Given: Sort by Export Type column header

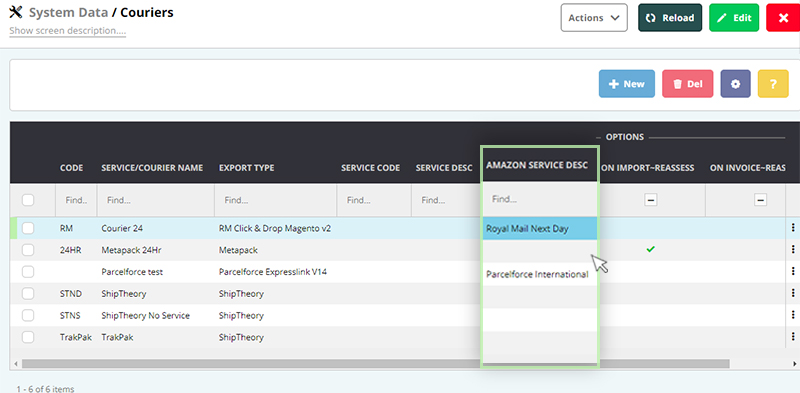Looking at the screenshot, I should point(246,168).
